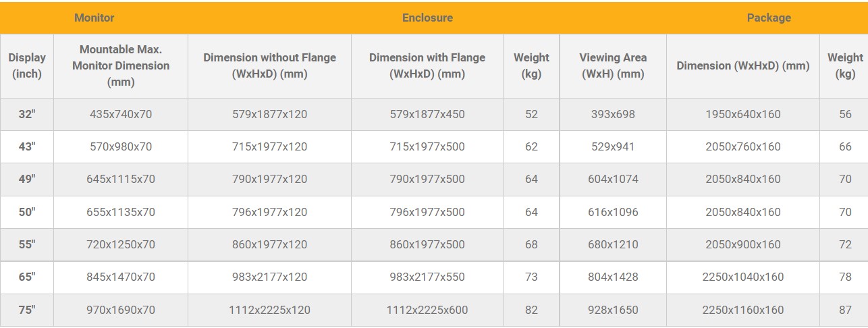This screenshot has height=328, width=868.
Task: Select the 49" display row label
Action: [27, 180]
